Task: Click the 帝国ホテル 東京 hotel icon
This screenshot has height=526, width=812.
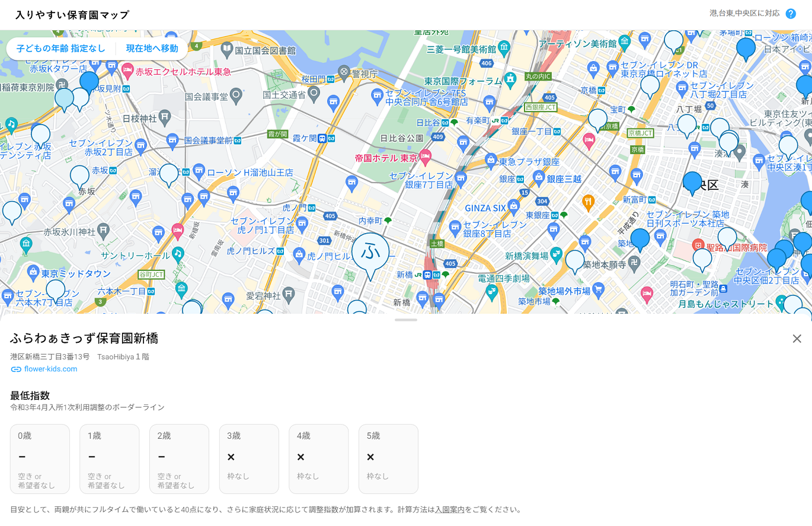Action: (425, 158)
